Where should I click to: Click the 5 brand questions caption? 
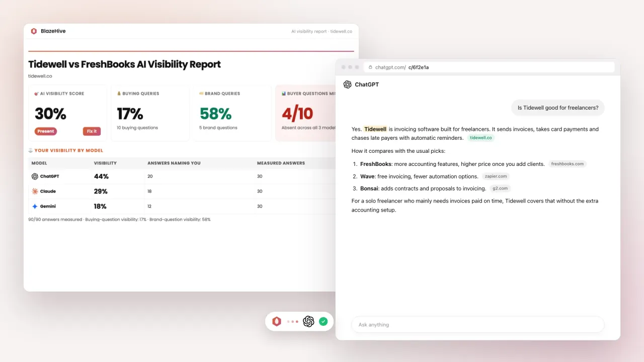(x=218, y=128)
